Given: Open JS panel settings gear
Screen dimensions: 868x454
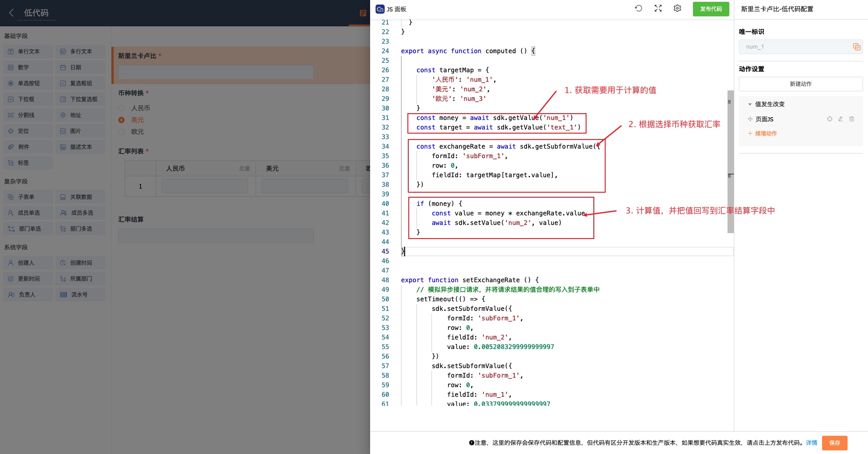Looking at the screenshot, I should coord(677,8).
